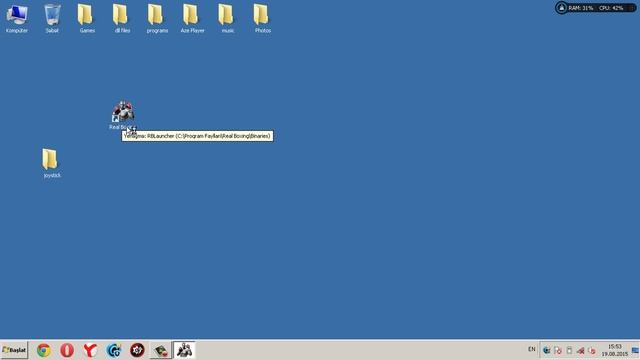The width and height of the screenshot is (640, 360).
Task: Click the tray icon left of the battery
Action: coord(558,350)
